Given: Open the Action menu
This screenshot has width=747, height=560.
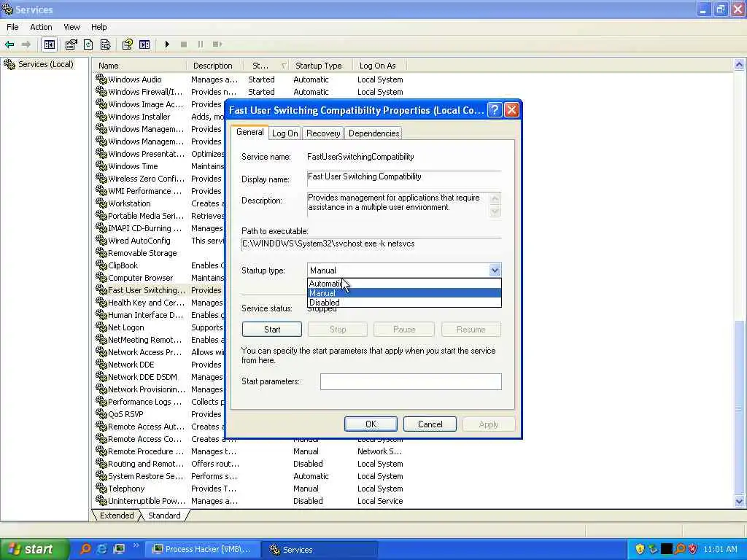Looking at the screenshot, I should 41,27.
